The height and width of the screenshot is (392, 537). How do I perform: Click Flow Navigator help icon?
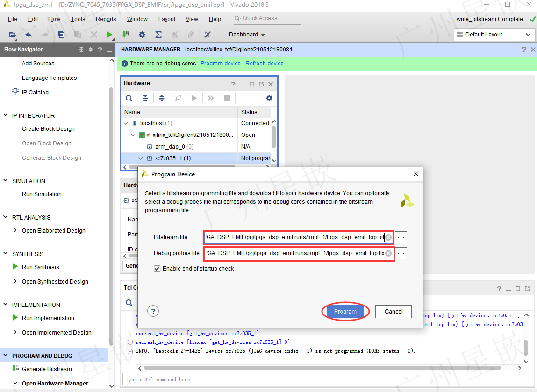tap(100, 50)
